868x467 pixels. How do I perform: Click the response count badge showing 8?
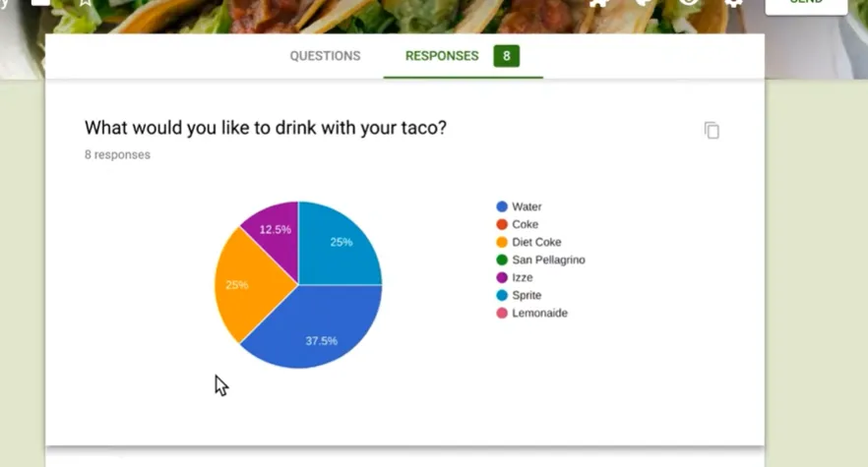point(507,56)
